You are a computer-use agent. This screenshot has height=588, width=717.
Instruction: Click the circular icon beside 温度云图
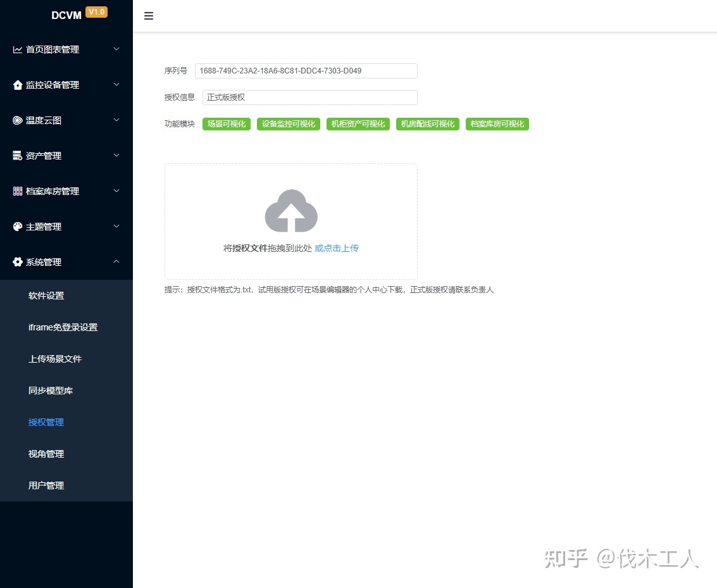coord(17,120)
